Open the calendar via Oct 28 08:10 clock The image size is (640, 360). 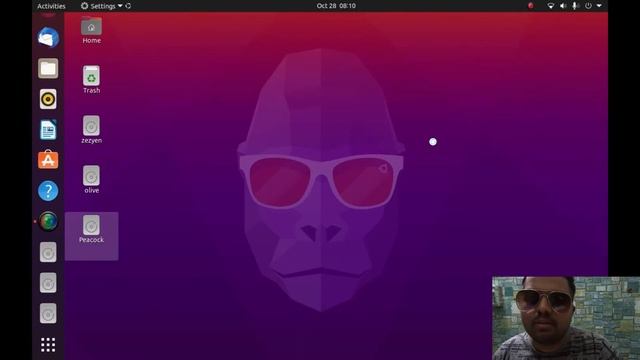[x=336, y=6]
